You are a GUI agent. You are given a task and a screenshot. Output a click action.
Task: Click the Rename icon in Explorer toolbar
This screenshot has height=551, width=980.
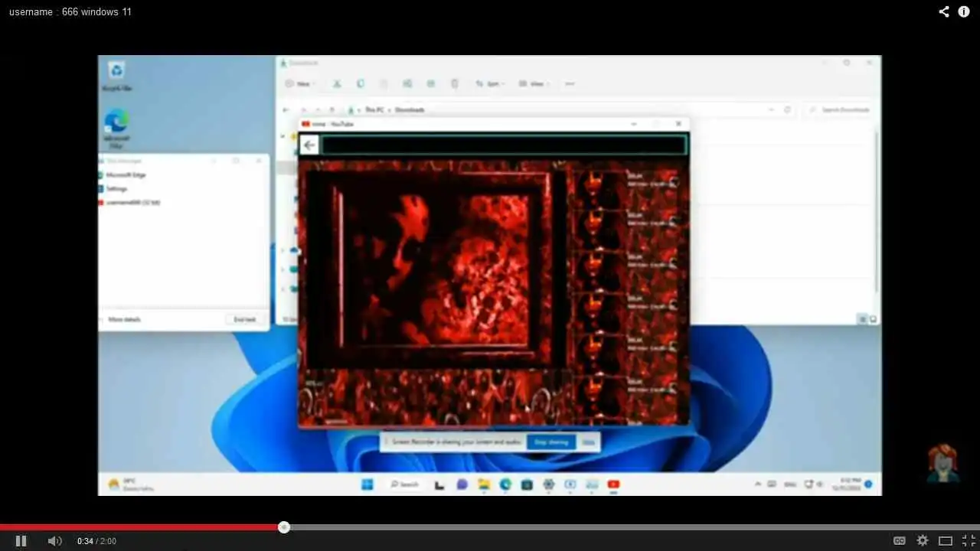click(x=407, y=83)
